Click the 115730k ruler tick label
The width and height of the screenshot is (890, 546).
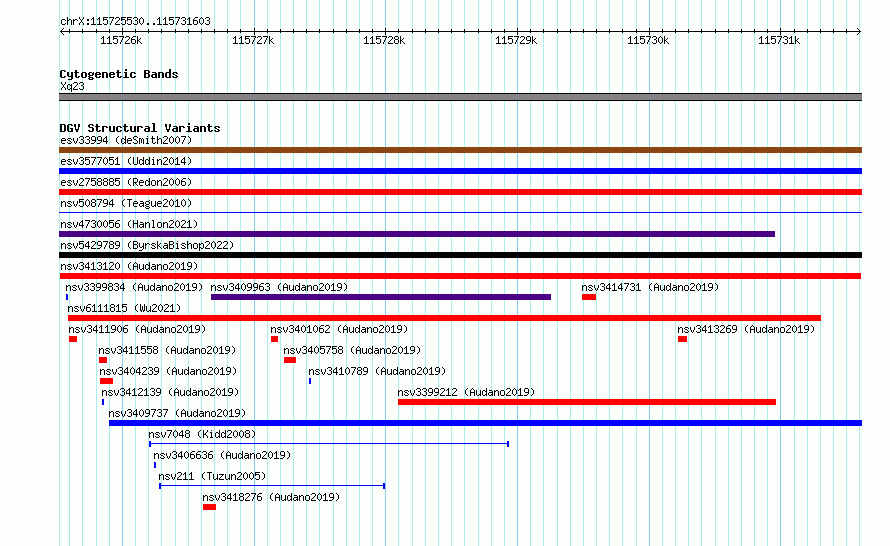(648, 40)
